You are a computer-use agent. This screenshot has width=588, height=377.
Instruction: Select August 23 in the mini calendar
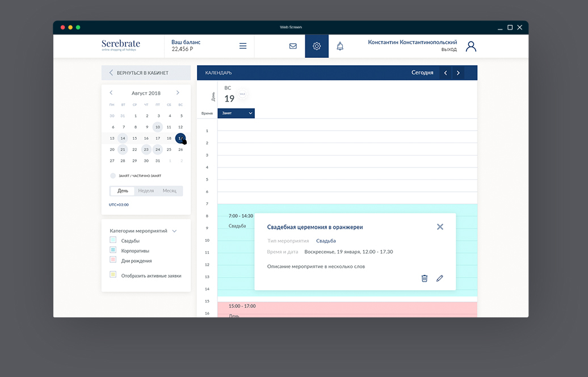pyautogui.click(x=146, y=150)
